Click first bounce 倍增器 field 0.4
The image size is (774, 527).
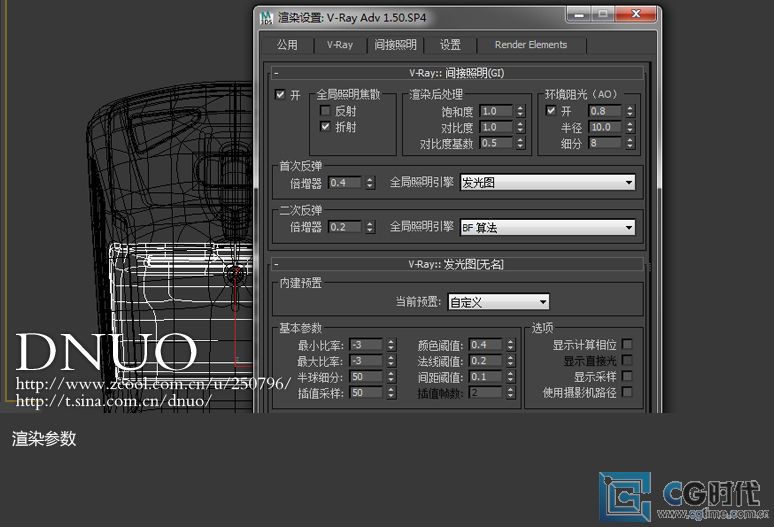point(346,183)
